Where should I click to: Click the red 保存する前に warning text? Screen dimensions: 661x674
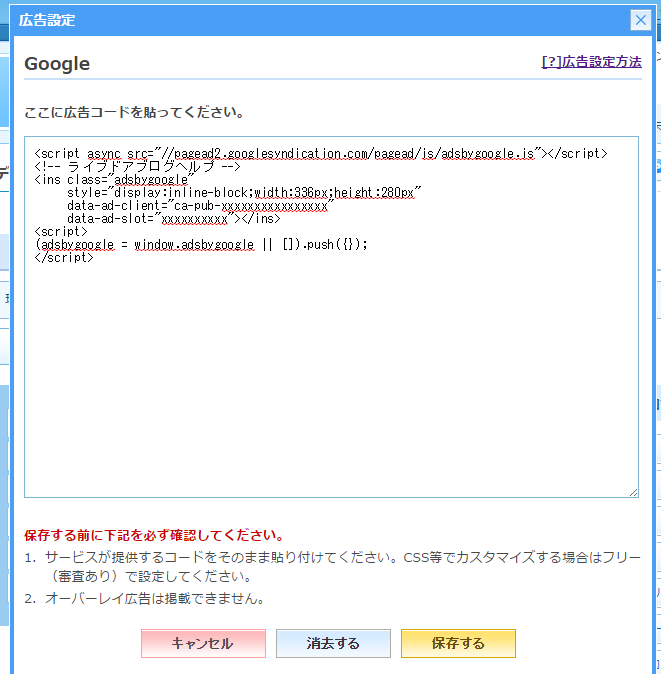[154, 535]
